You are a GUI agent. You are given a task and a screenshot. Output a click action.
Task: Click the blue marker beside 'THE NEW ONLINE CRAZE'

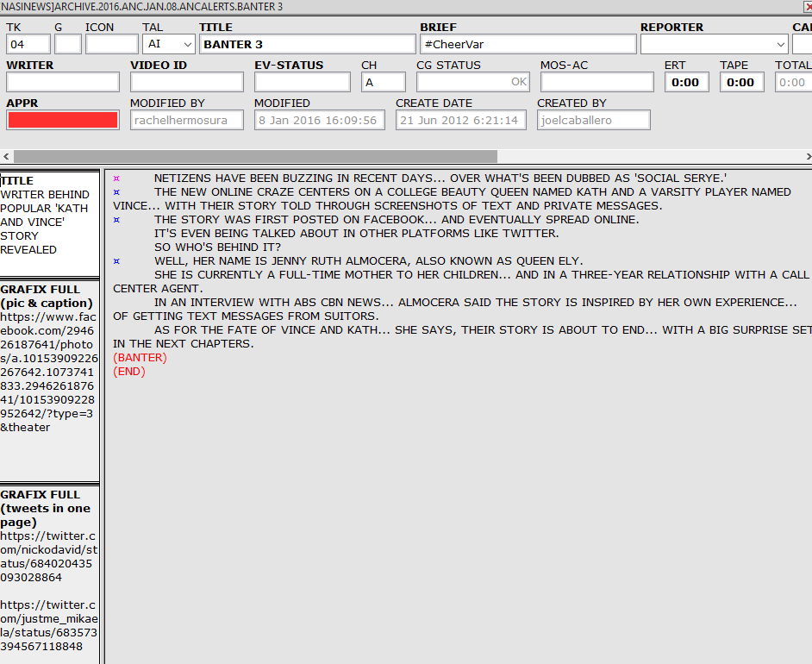(x=116, y=192)
